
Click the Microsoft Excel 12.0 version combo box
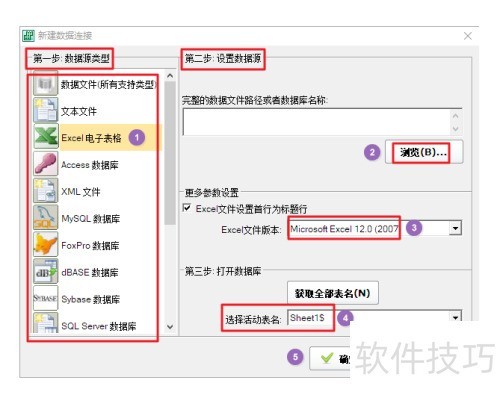coord(375,228)
